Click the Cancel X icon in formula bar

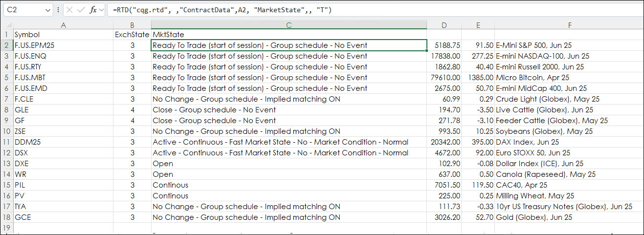click(x=69, y=10)
